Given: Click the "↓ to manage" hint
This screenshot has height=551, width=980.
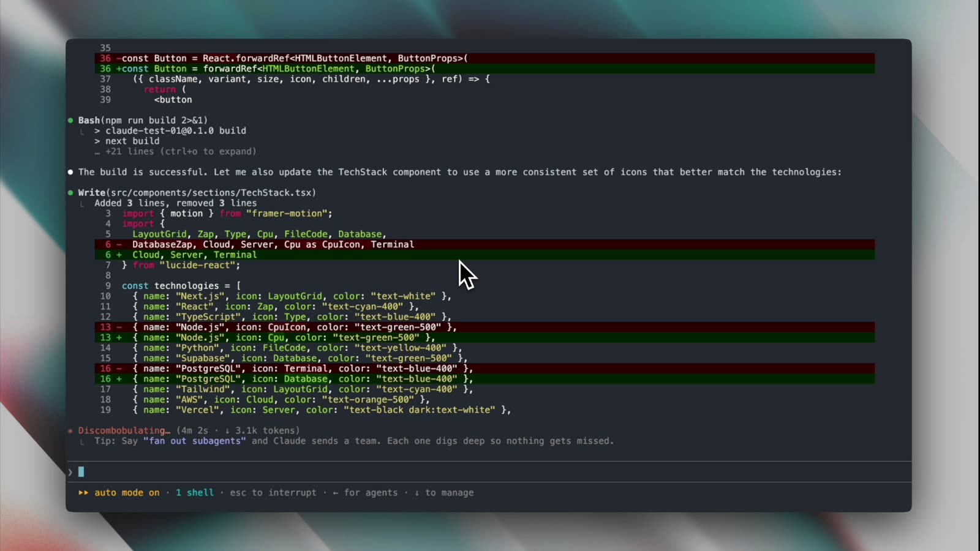Looking at the screenshot, I should pyautogui.click(x=444, y=493).
